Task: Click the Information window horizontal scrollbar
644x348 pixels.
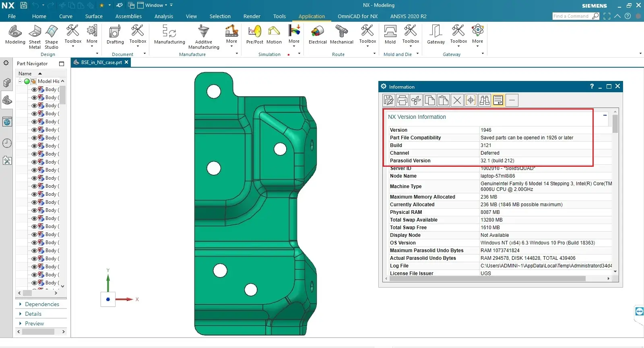Action: click(x=487, y=278)
